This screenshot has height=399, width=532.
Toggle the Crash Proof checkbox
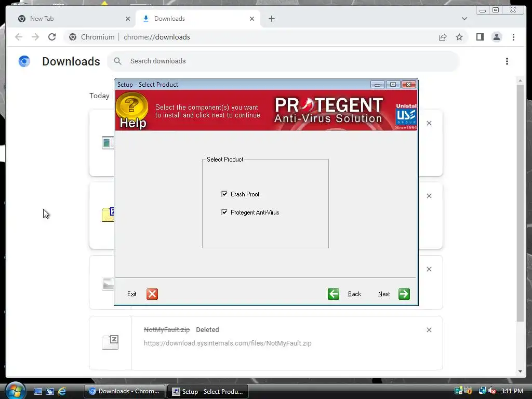tap(224, 194)
